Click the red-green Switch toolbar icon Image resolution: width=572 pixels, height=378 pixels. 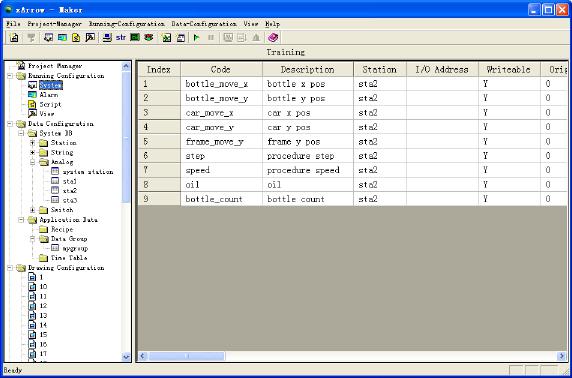tap(148, 38)
